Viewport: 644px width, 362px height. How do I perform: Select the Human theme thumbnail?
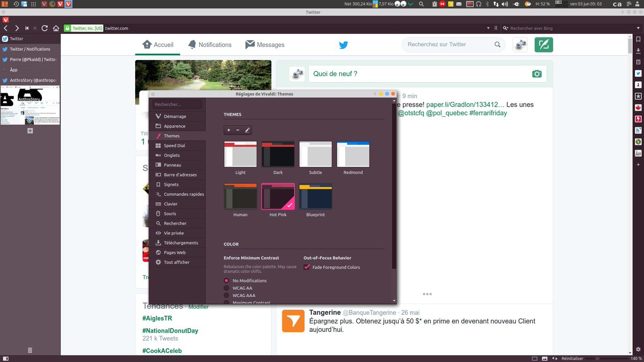pyautogui.click(x=240, y=196)
